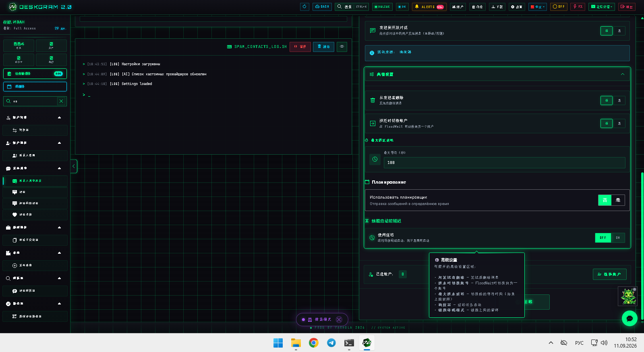Click the select accounts button

coord(610,274)
